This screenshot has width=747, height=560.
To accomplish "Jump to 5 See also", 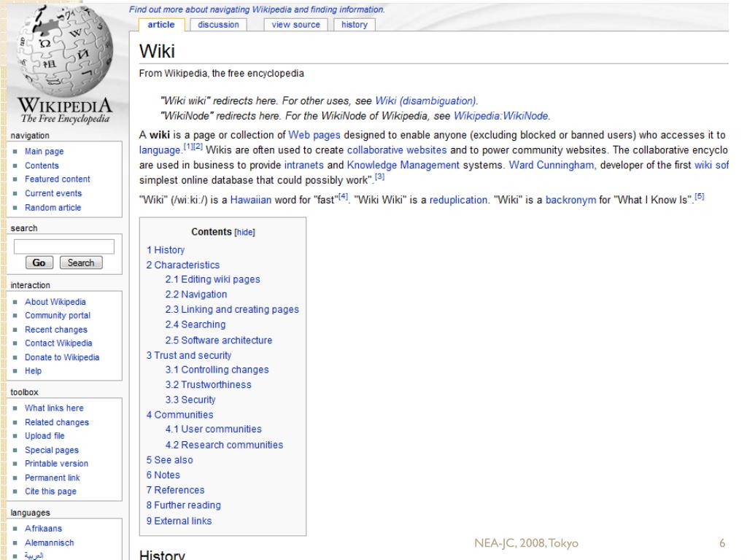I will click(169, 461).
